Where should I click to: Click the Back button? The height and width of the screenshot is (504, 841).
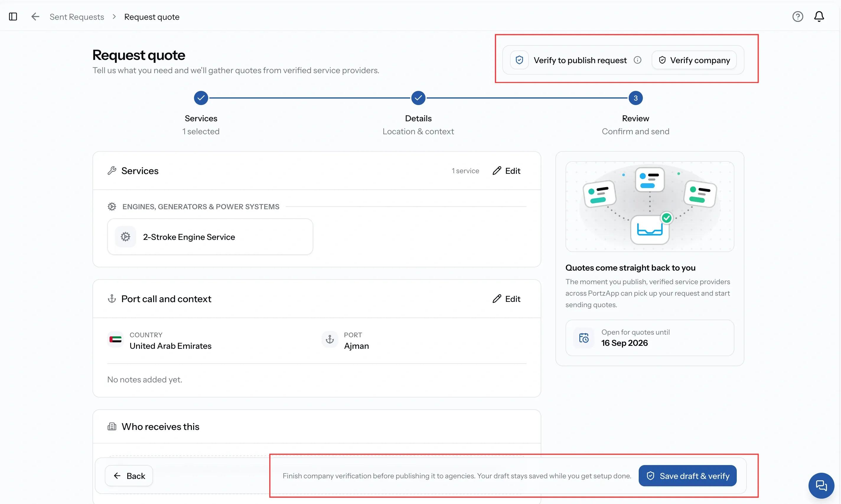pyautogui.click(x=129, y=476)
